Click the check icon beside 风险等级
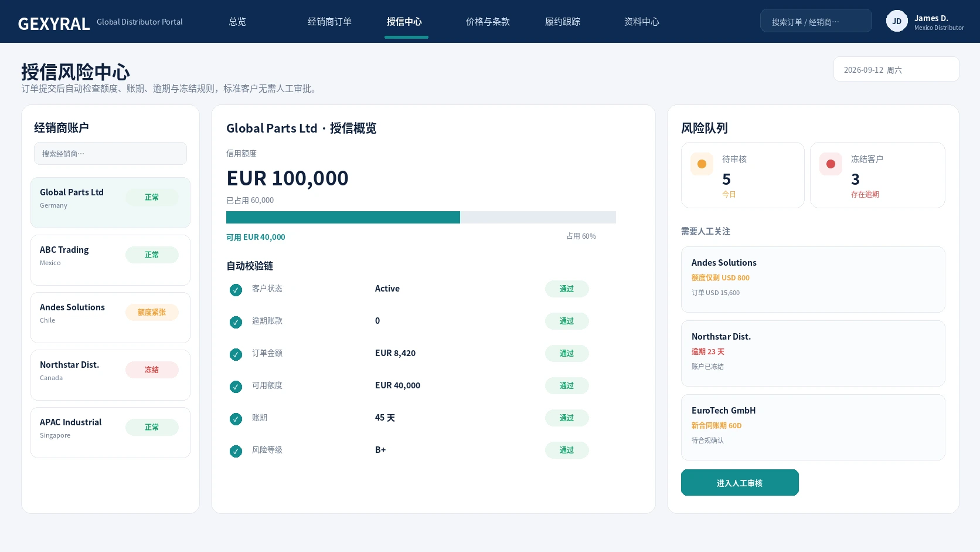Viewport: 980px width, 552px height. tap(236, 451)
